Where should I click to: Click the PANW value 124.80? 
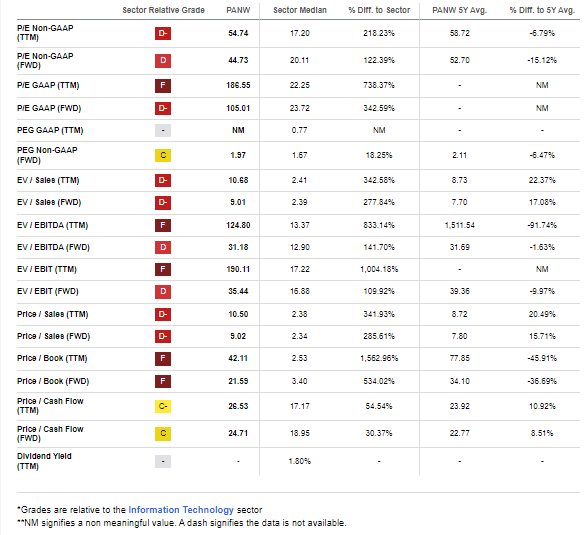238,225
